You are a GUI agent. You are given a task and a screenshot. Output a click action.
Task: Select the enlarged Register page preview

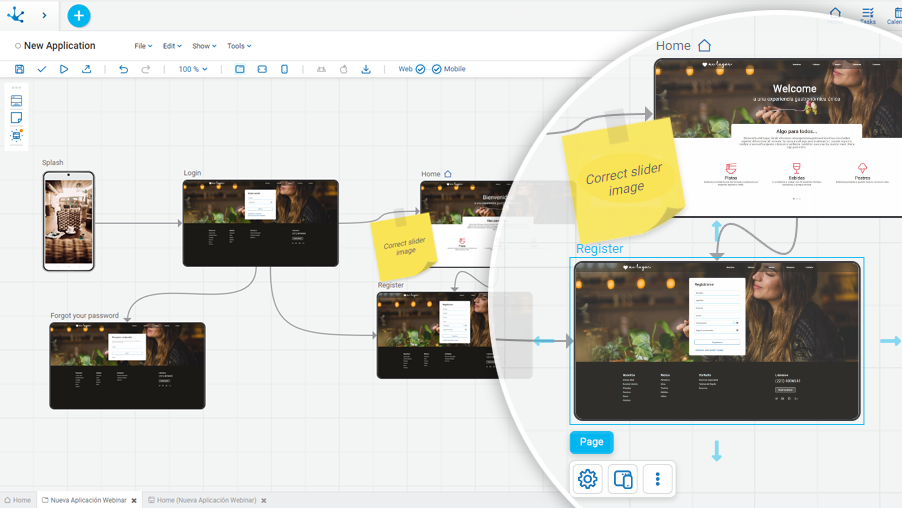tap(717, 341)
